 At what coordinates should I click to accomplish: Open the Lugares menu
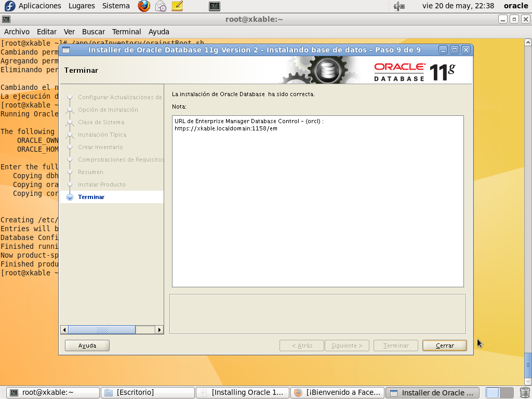(82, 6)
